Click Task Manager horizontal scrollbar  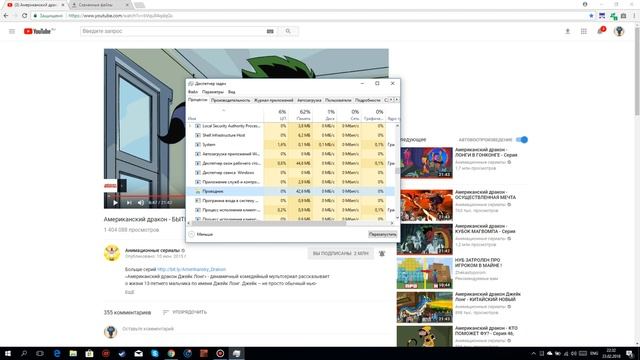(268, 223)
